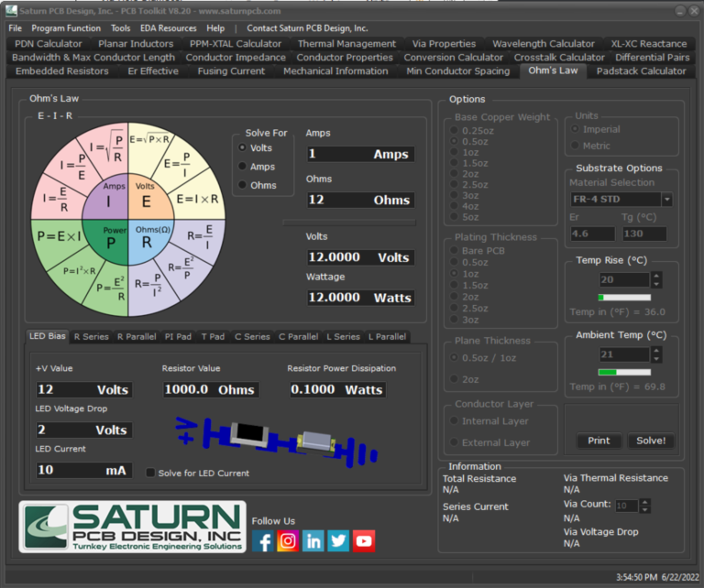The width and height of the screenshot is (704, 588).
Task: Open the EDA Resources menu
Action: click(168, 28)
